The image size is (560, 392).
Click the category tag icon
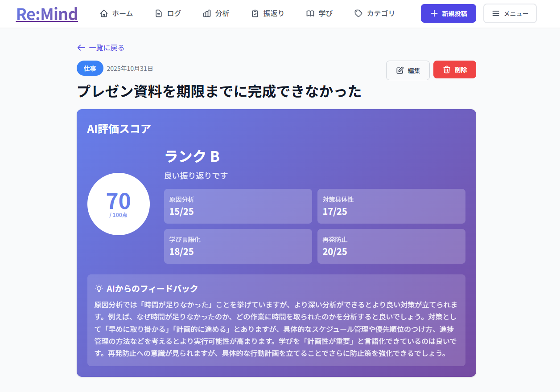pos(358,13)
